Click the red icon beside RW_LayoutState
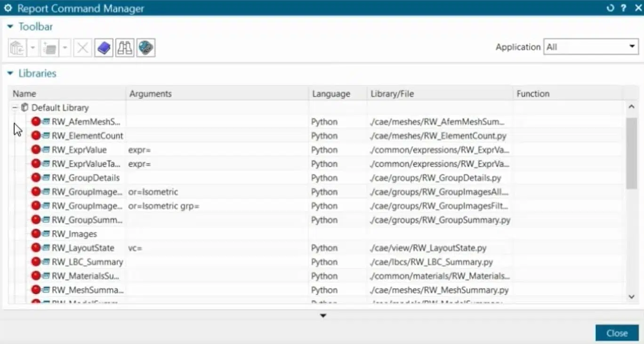Screen dimensions: 644x344 coord(36,248)
